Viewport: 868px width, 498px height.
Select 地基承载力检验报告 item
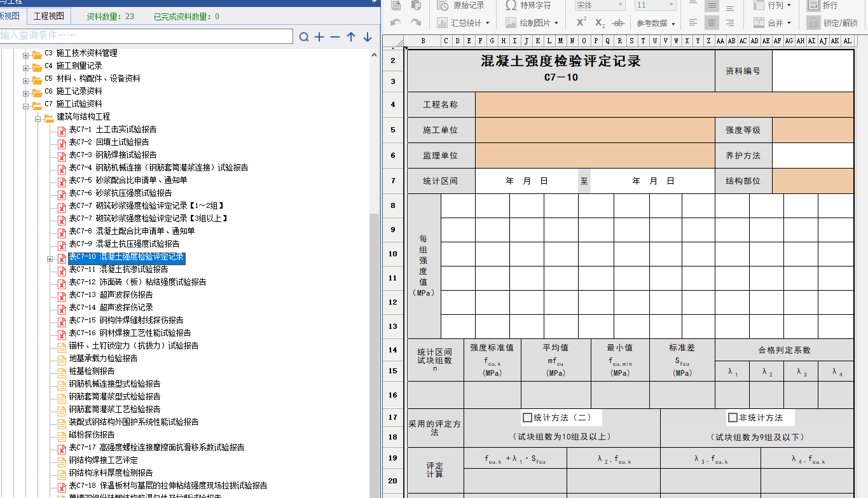click(104, 359)
